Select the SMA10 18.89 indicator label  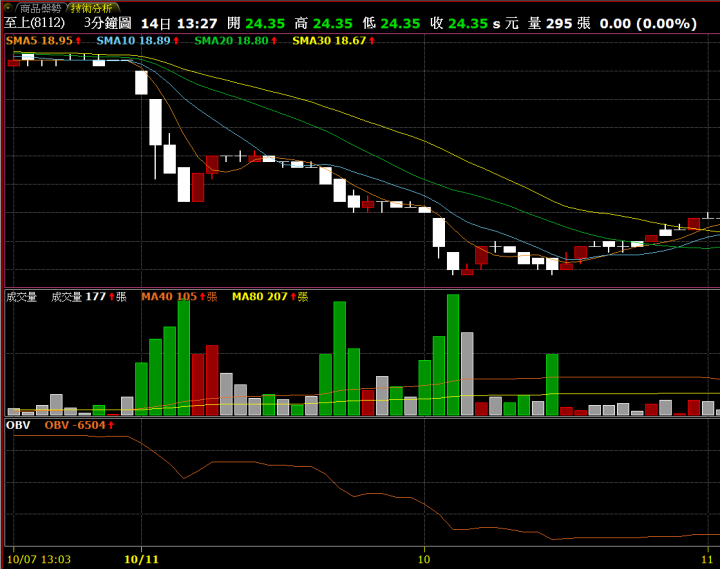pyautogui.click(x=138, y=41)
